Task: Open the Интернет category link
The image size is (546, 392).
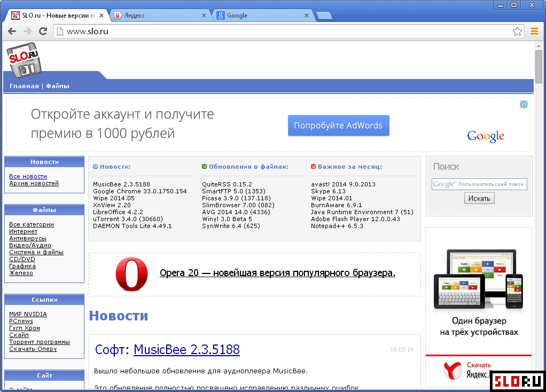Action: click(24, 231)
